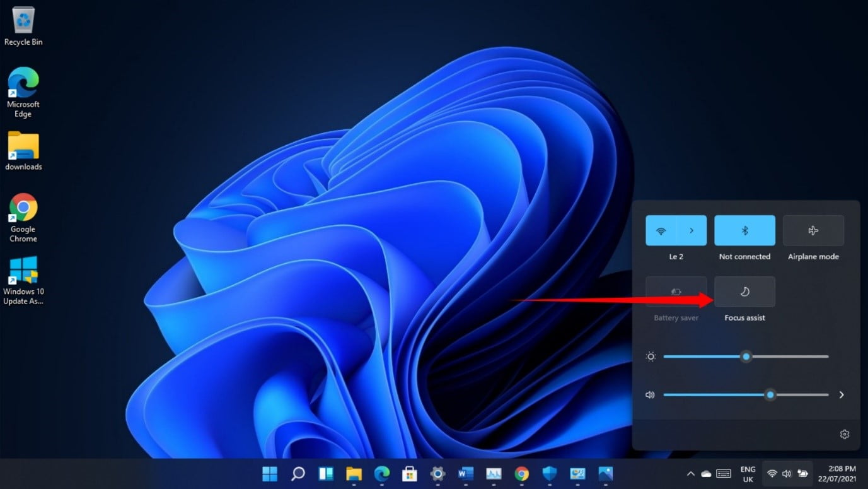Launch Microsoft Edge from the taskbar
This screenshot has height=489, width=868.
pyautogui.click(x=381, y=474)
